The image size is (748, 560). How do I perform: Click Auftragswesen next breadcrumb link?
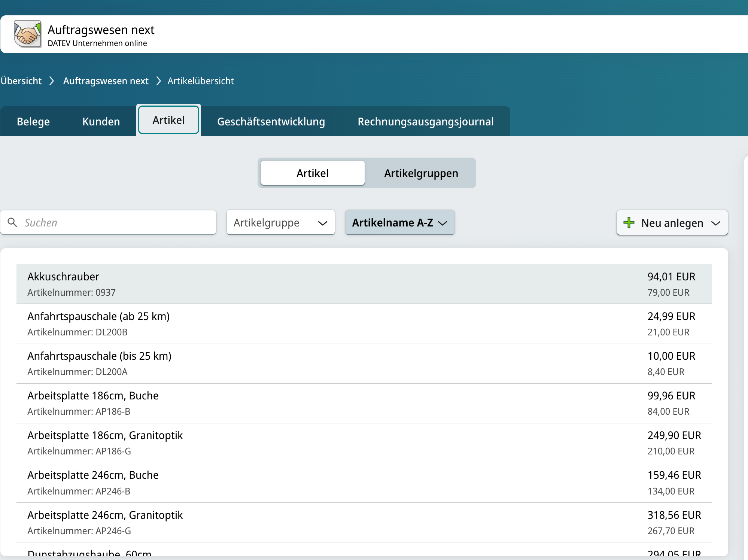coord(106,81)
